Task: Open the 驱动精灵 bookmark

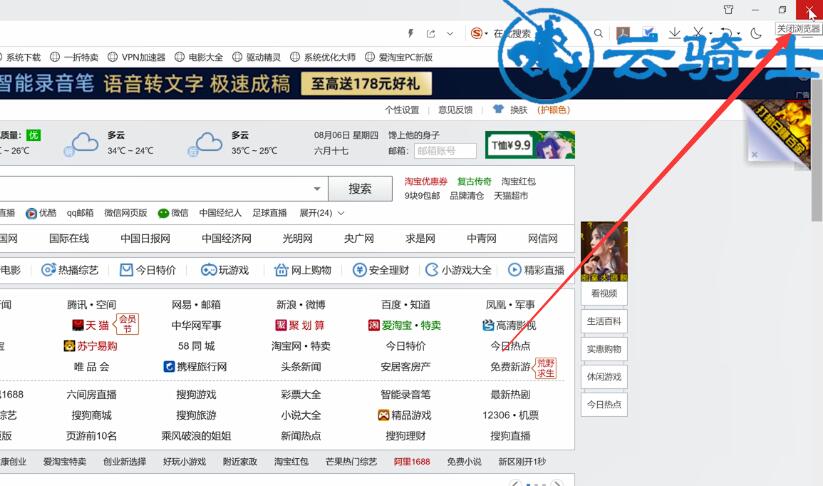Action: tap(257, 57)
